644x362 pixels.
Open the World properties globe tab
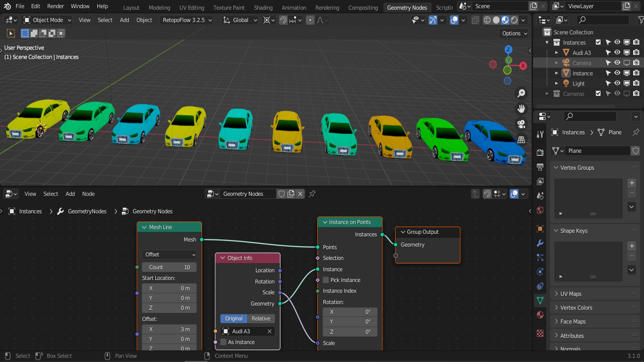[540, 210]
